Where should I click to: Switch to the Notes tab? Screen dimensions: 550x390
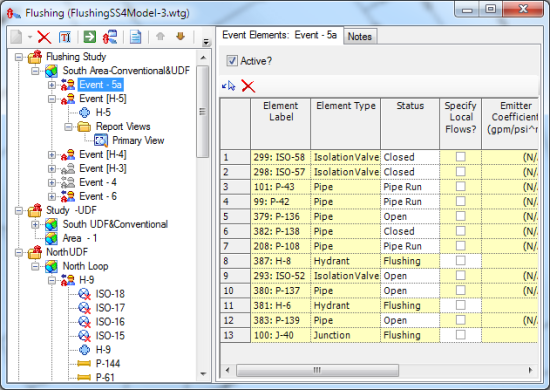[x=360, y=36]
